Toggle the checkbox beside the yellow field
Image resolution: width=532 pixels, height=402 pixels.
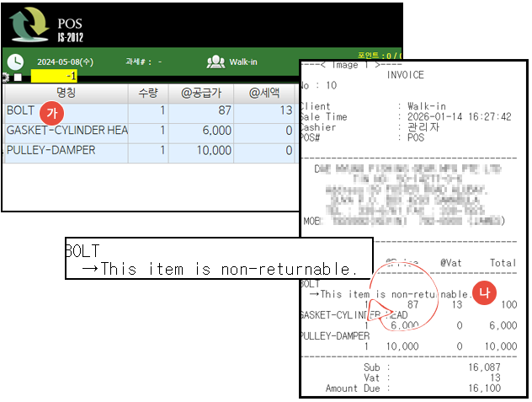click(18, 78)
